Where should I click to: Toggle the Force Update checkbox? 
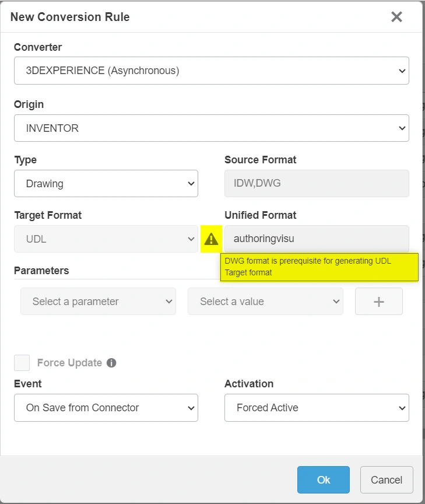(x=22, y=363)
